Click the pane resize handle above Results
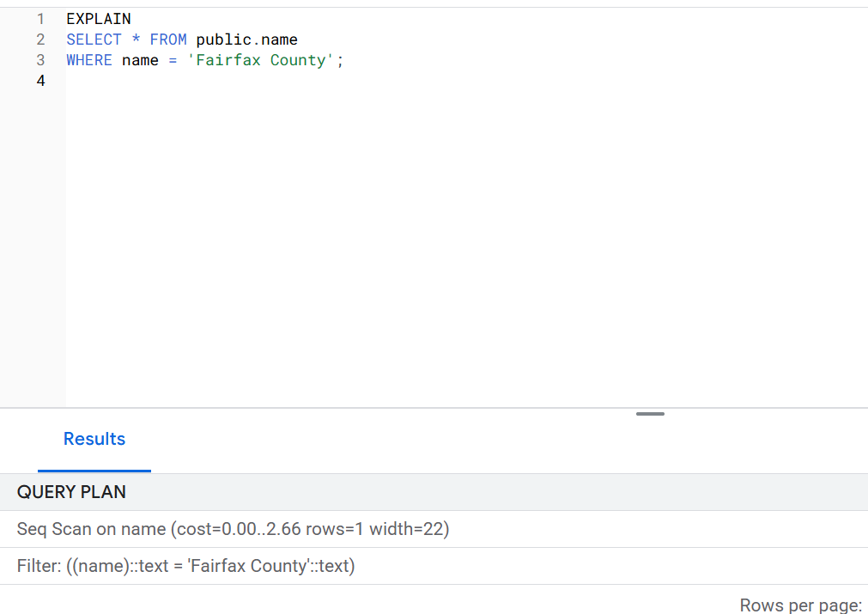Screen dimensions: 868x614 point(650,414)
